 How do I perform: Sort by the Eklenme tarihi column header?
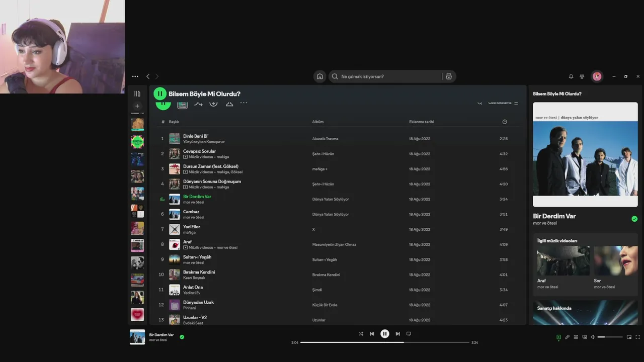tap(421, 122)
